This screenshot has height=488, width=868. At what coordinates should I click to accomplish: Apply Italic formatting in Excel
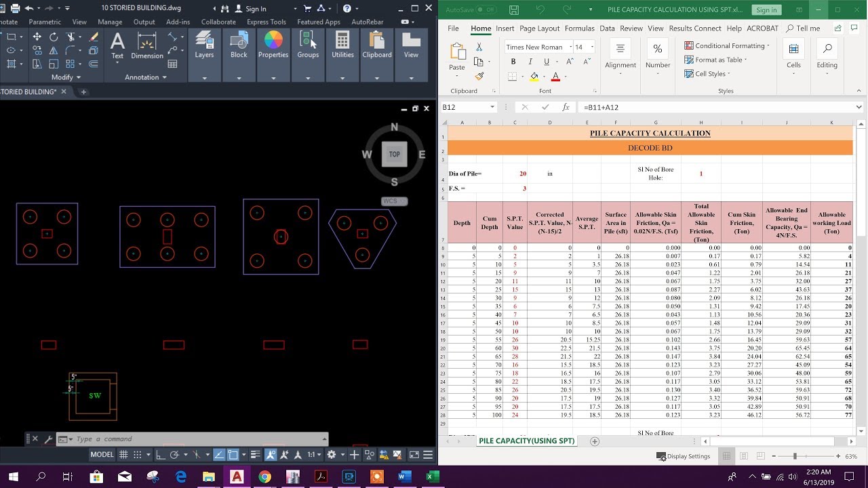point(530,62)
